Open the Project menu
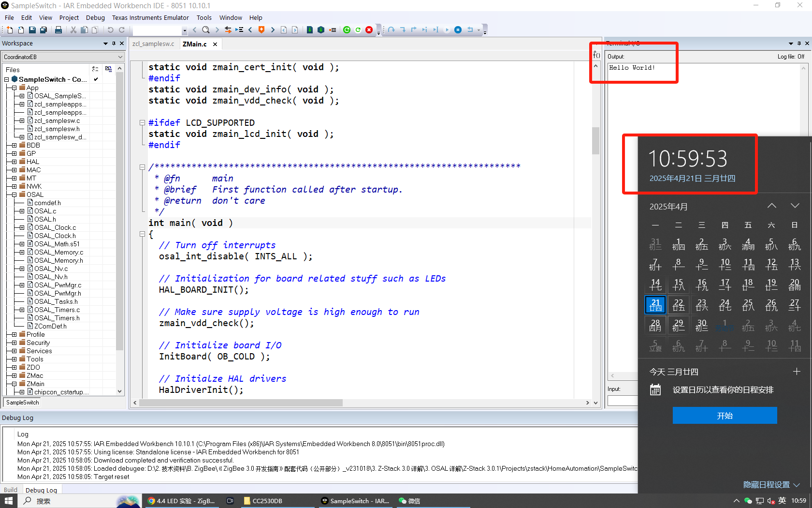Image resolution: width=812 pixels, height=508 pixels. pos(69,18)
